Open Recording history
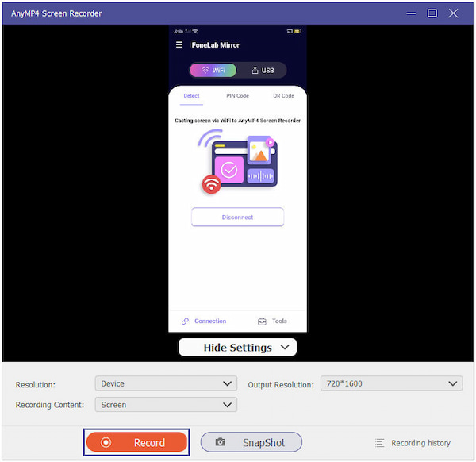Image resolution: width=476 pixels, height=462 pixels. pyautogui.click(x=413, y=443)
